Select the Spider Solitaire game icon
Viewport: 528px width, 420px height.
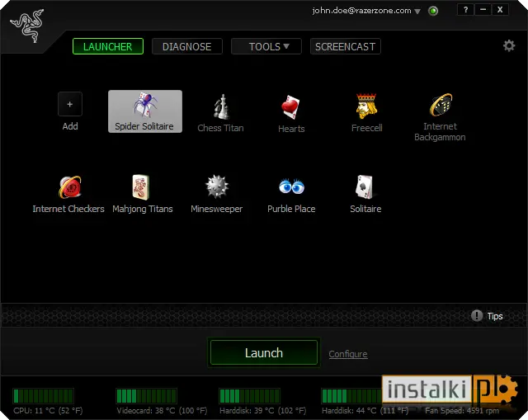145,104
